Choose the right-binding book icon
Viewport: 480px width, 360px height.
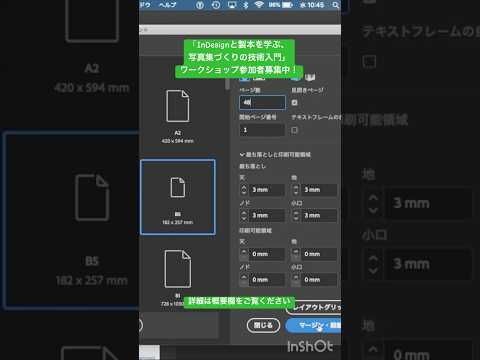click(311, 77)
